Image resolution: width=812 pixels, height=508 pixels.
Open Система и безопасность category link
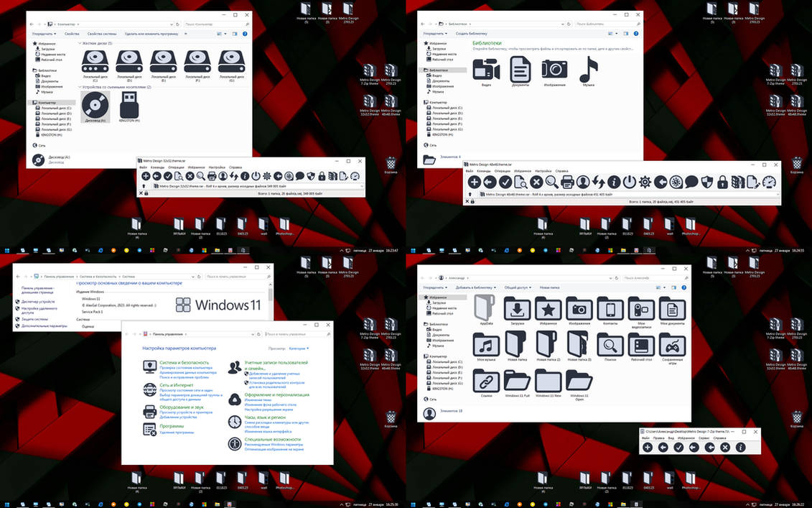pyautogui.click(x=185, y=362)
